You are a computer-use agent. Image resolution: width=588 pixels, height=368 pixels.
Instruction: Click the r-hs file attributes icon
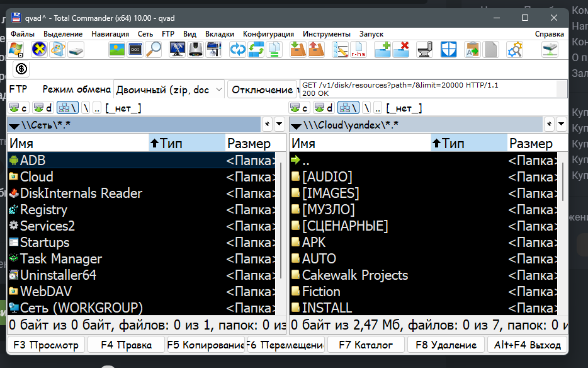(x=358, y=50)
